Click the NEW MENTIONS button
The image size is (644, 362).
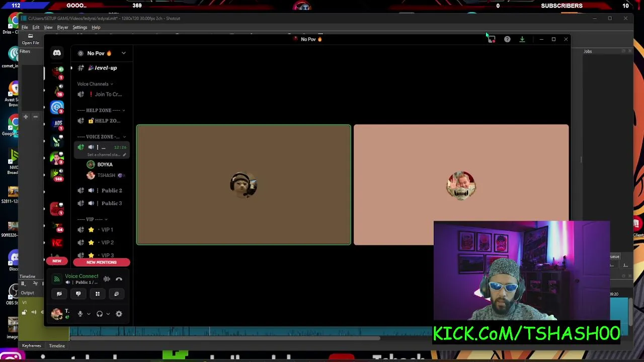pyautogui.click(x=101, y=262)
